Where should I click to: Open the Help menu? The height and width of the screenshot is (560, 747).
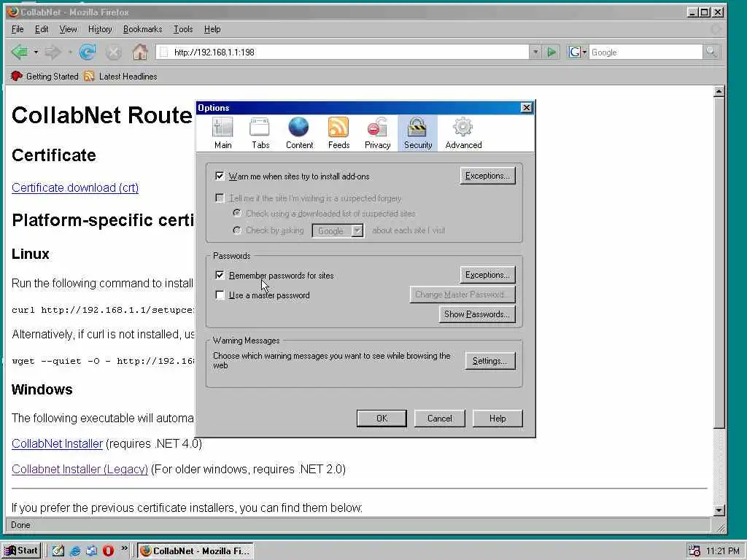click(x=212, y=29)
